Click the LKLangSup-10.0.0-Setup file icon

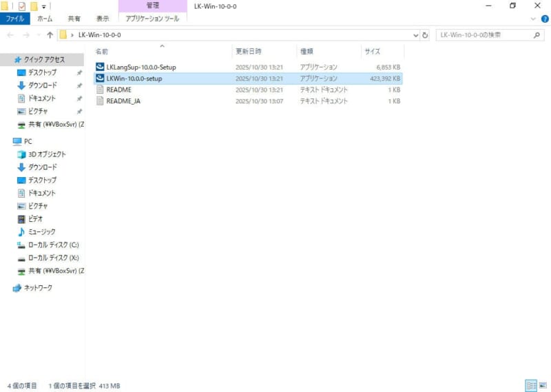click(100, 68)
